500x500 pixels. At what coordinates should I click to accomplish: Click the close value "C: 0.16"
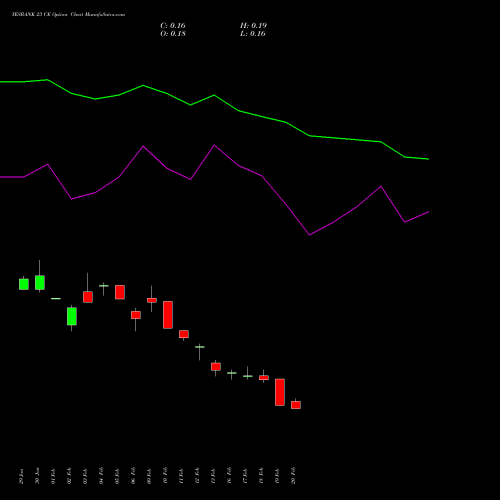click(173, 26)
